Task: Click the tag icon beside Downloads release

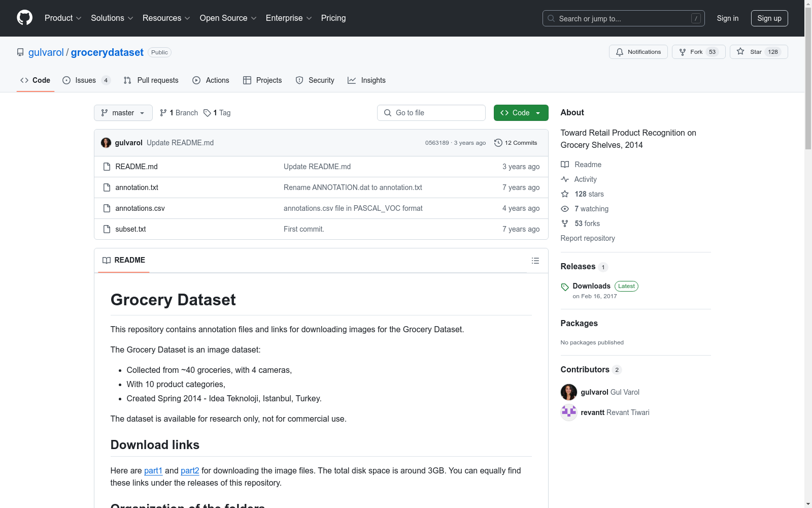Action: click(x=565, y=287)
